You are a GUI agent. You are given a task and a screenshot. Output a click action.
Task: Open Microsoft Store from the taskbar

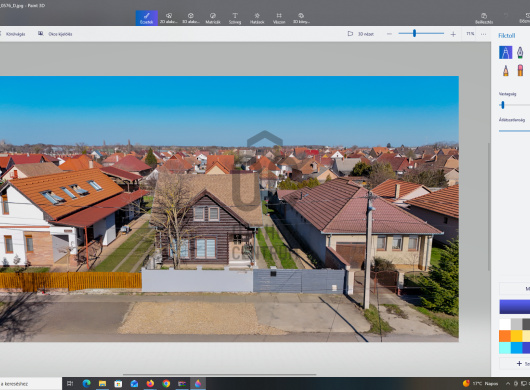point(118,384)
